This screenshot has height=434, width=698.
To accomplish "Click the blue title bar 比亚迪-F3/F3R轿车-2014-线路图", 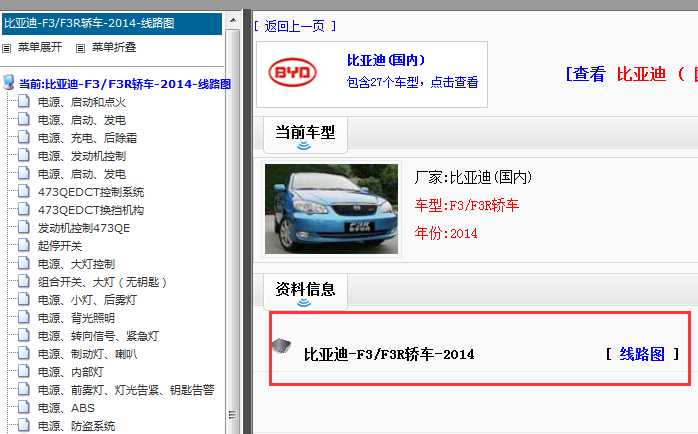I will [x=112, y=24].
